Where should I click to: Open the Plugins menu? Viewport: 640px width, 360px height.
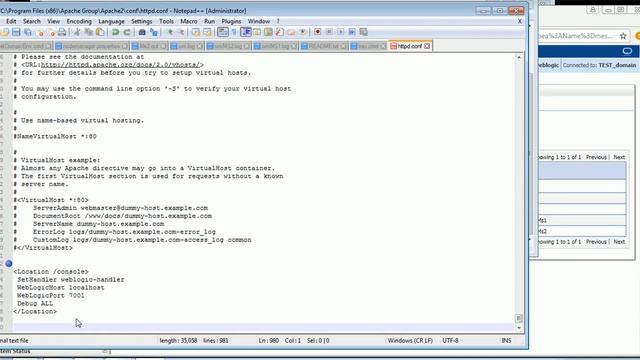click(231, 21)
